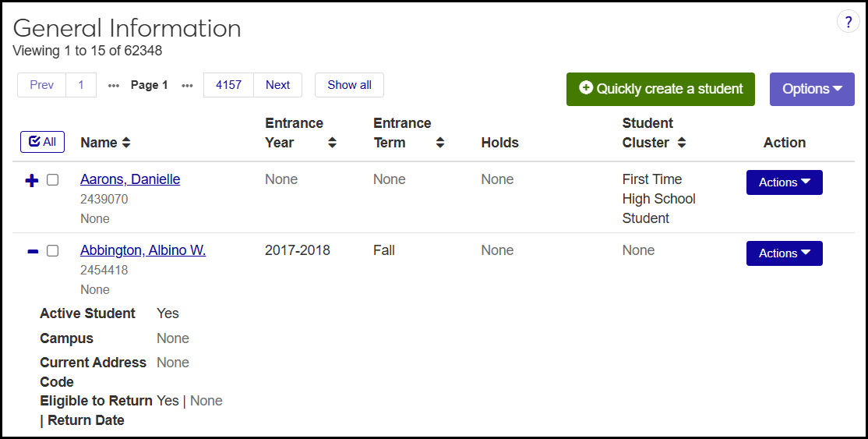Click Show all button

[349, 85]
